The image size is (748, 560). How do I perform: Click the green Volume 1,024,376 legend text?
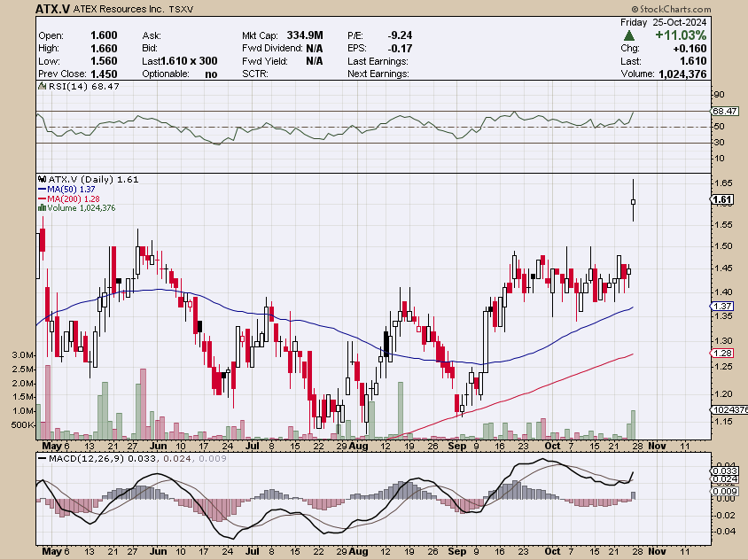click(82, 208)
